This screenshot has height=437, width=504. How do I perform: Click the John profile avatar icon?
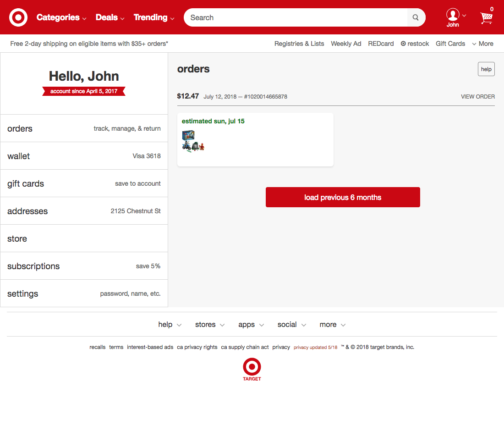(x=452, y=14)
